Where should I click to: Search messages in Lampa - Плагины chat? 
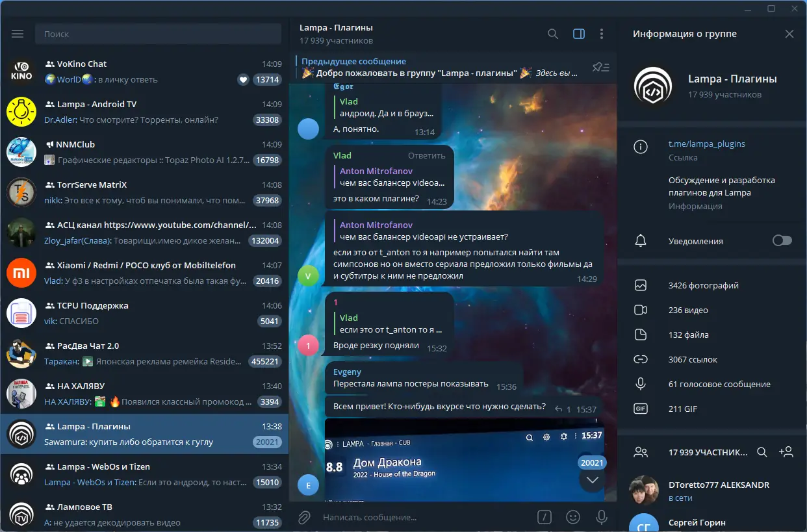click(553, 34)
